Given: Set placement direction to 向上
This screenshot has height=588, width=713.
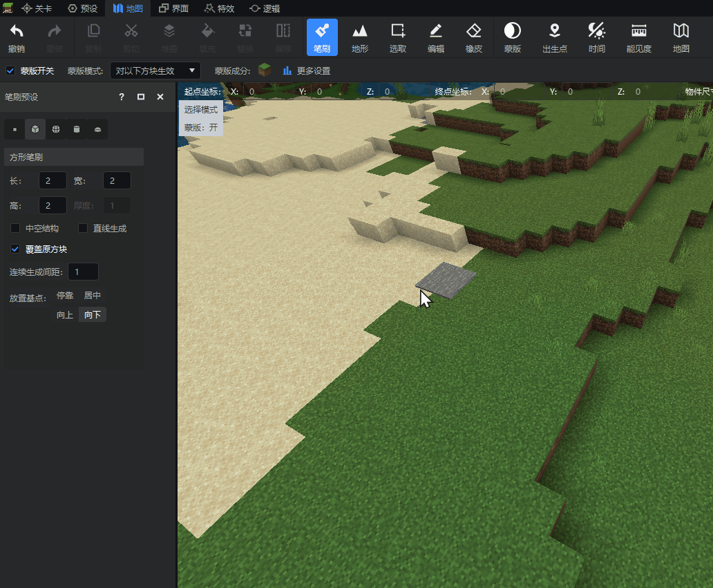Looking at the screenshot, I should coord(65,314).
